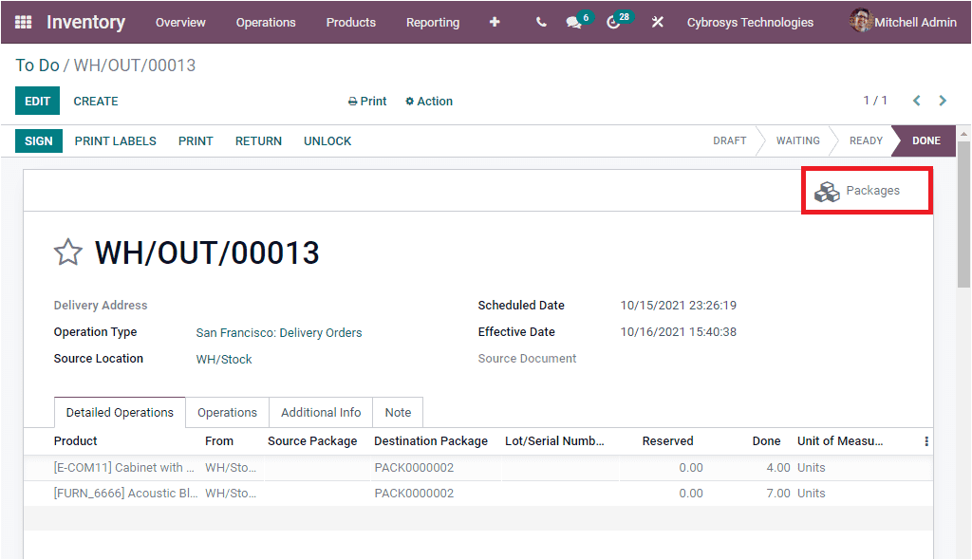
Task: Open the Packages smart button
Action: [x=866, y=190]
